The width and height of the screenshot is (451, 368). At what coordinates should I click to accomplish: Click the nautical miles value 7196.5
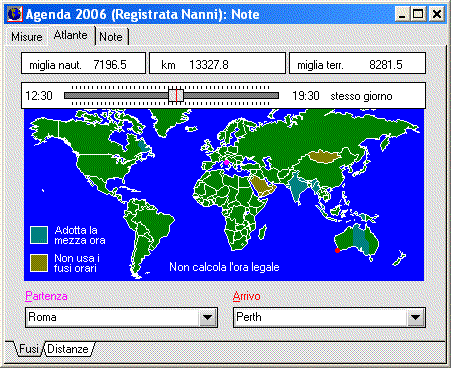tap(110, 65)
